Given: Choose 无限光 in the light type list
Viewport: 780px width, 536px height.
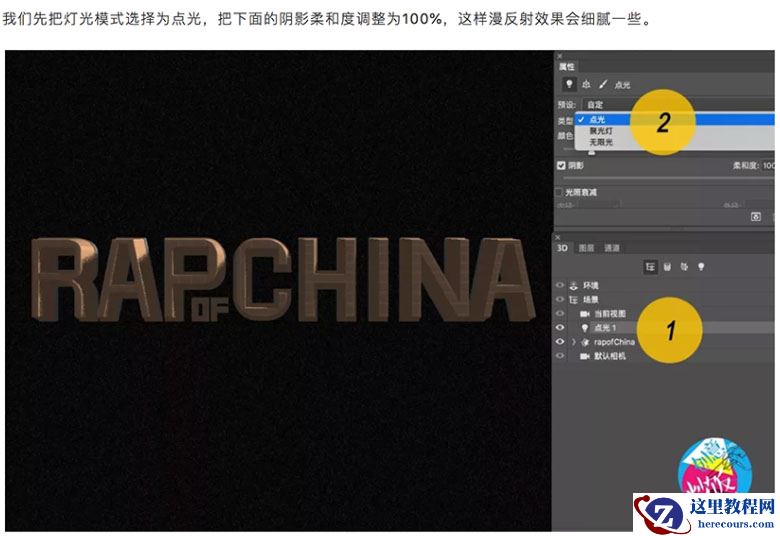Looking at the screenshot, I should coord(675,142).
